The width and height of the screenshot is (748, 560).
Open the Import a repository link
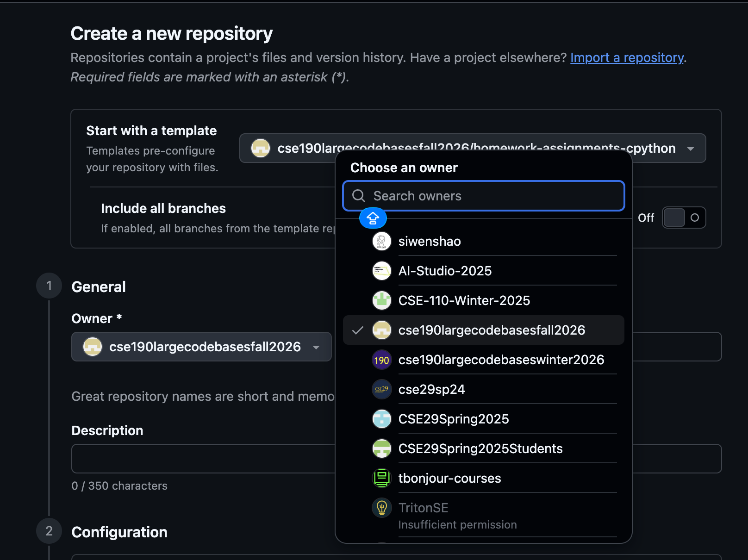(627, 57)
